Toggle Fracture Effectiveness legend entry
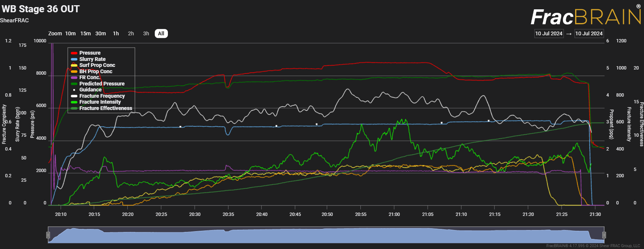The image size is (644, 249). [x=105, y=108]
